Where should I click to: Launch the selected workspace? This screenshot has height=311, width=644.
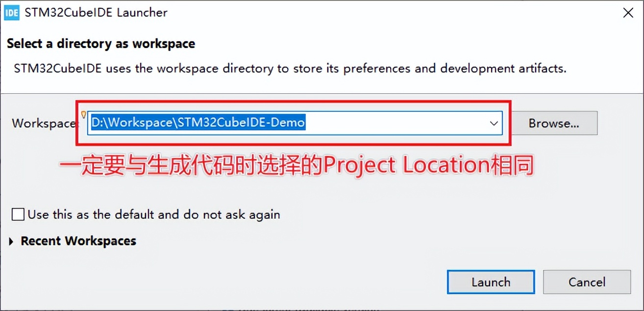pos(491,282)
